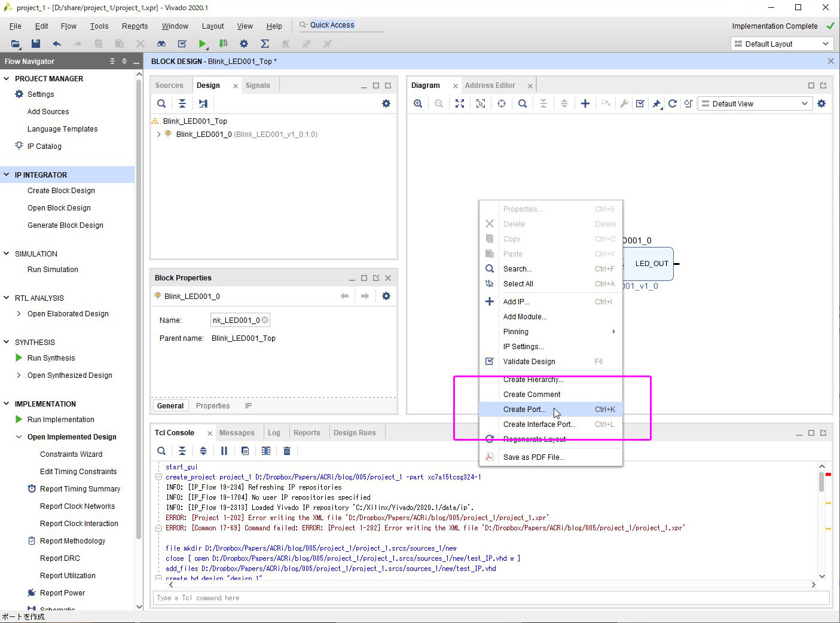This screenshot has width=840, height=623.
Task: Click Regenerate Layout icon in Diagram toolbar
Action: (x=672, y=103)
